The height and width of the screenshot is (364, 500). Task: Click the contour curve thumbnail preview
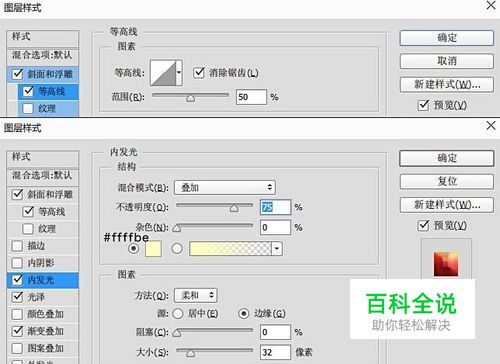tap(163, 72)
